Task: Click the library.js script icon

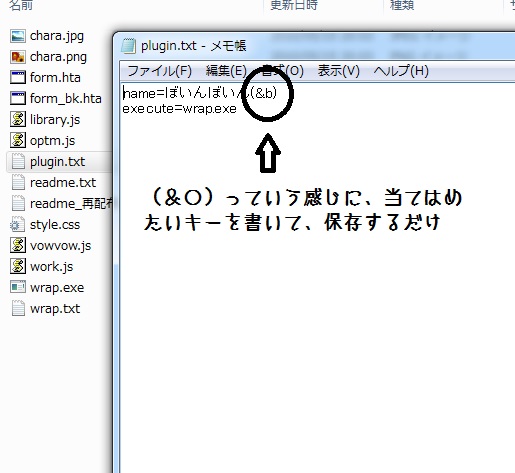Action: 18,120
